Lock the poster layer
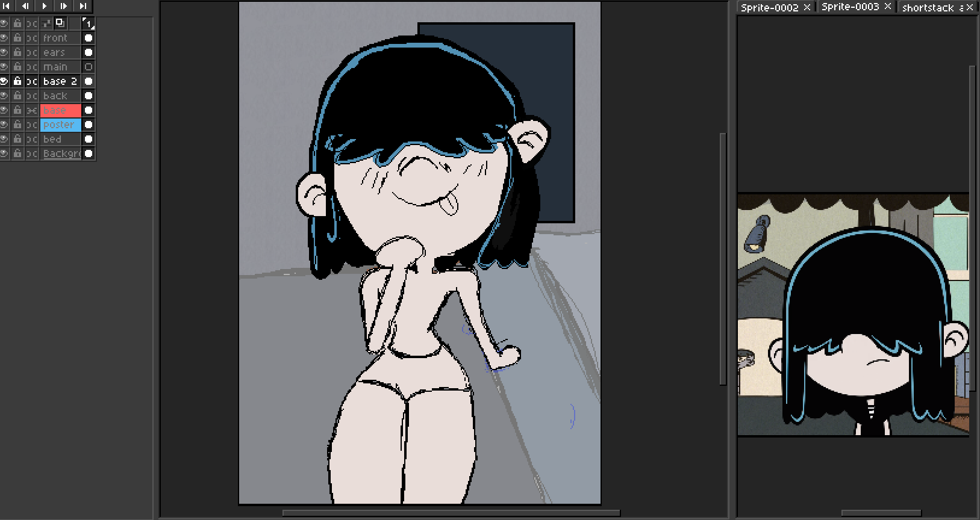Image resolution: width=980 pixels, height=520 pixels. [17, 125]
